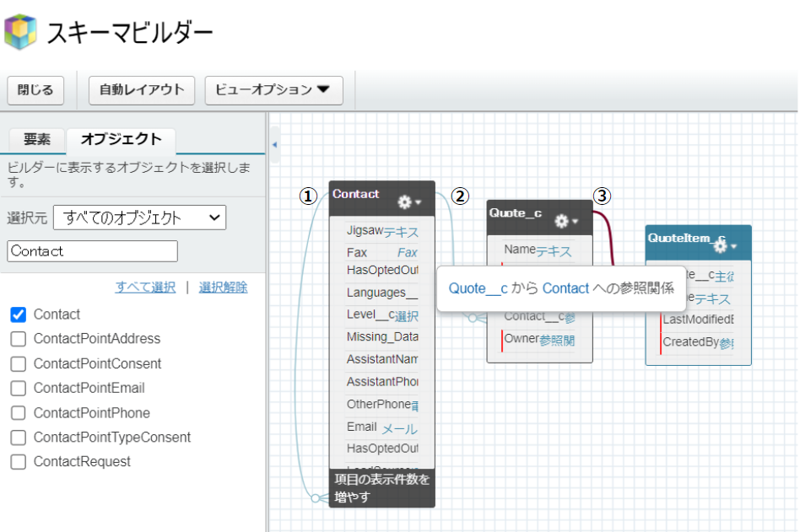
Task: Click the ContactPointAddress label in object list
Action: tap(97, 339)
